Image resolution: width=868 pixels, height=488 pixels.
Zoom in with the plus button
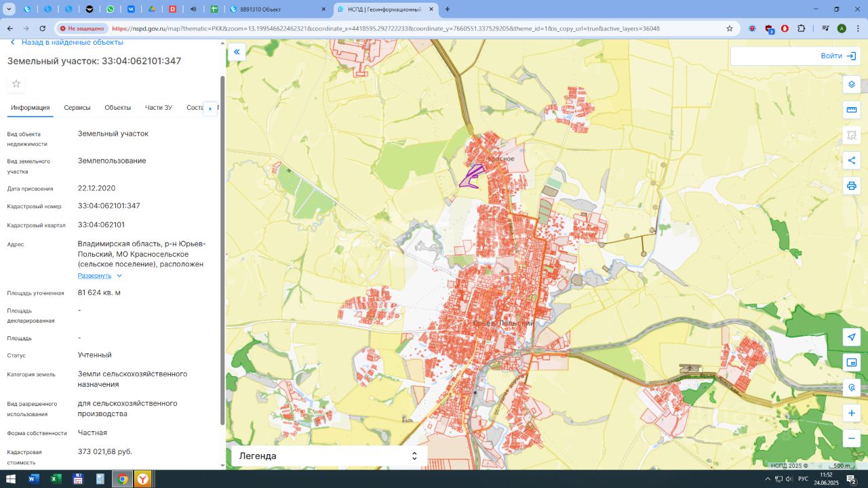[x=852, y=413]
